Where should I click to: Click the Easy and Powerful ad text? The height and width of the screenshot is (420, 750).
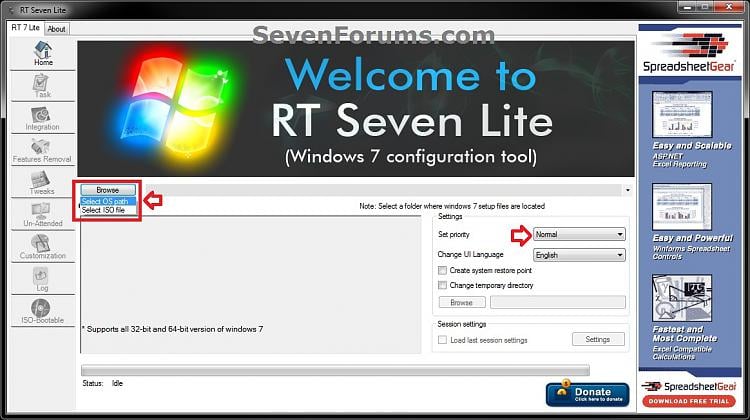tap(693, 238)
